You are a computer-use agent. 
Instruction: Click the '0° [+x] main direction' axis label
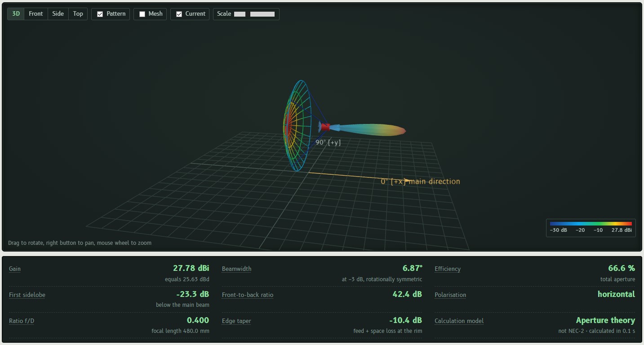[420, 181]
